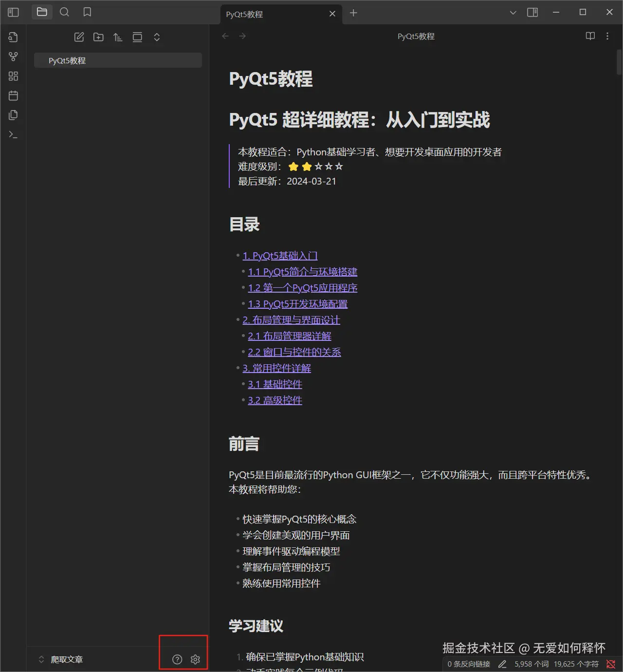
Task: Select the PyQt5教程 file in explorer
Action: (x=118, y=60)
